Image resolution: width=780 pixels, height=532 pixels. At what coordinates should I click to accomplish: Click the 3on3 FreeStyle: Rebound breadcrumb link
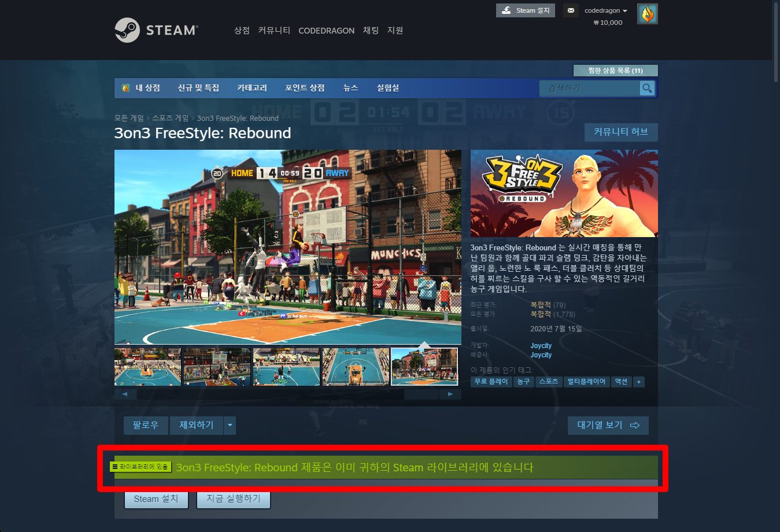coord(238,118)
